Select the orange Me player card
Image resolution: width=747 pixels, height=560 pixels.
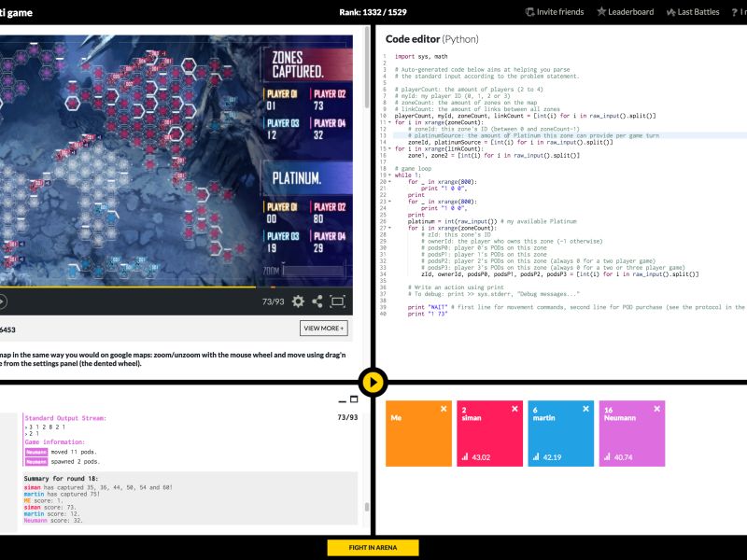pyautogui.click(x=418, y=433)
